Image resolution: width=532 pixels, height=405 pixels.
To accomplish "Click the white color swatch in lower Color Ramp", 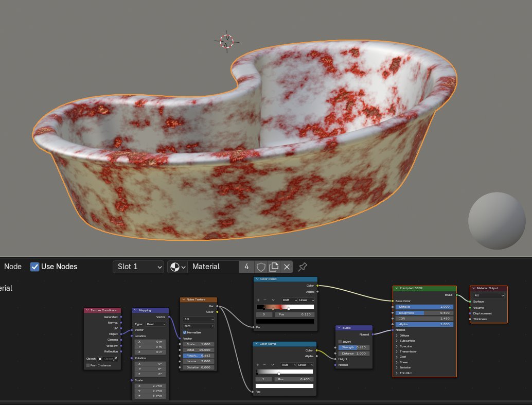I will coord(285,386).
